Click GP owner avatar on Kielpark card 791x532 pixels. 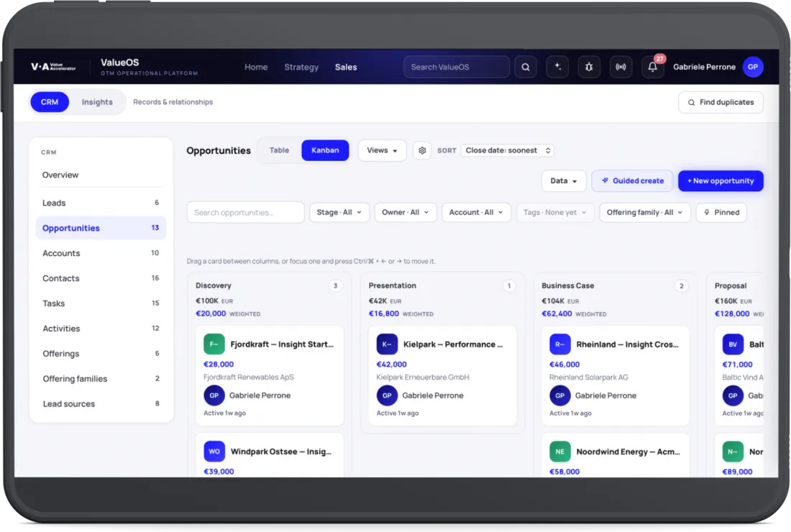tap(387, 395)
